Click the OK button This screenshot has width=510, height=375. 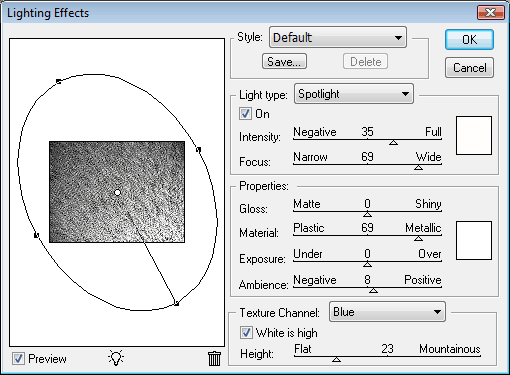click(469, 40)
